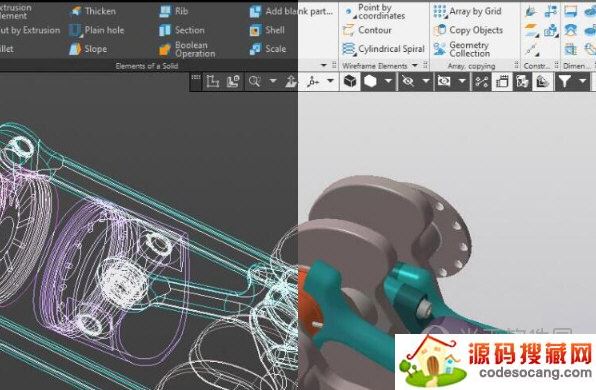Image resolution: width=596 pixels, height=390 pixels.
Task: Toggle shaded cube display mode
Action: click(x=350, y=81)
